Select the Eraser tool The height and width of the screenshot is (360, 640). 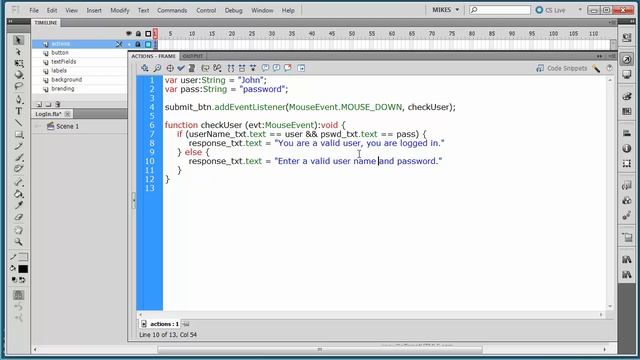tap(18, 217)
